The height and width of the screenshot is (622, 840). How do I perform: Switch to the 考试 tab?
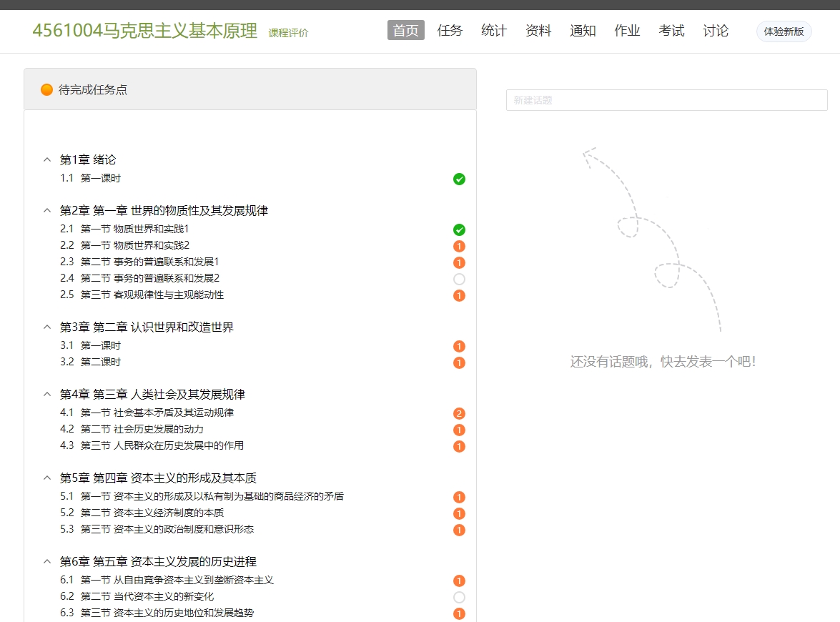tap(671, 31)
